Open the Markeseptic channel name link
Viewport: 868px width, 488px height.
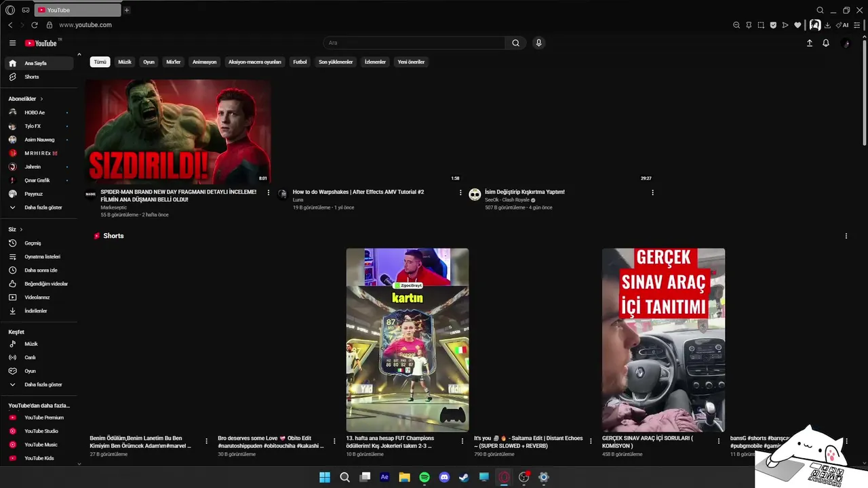pos(113,207)
